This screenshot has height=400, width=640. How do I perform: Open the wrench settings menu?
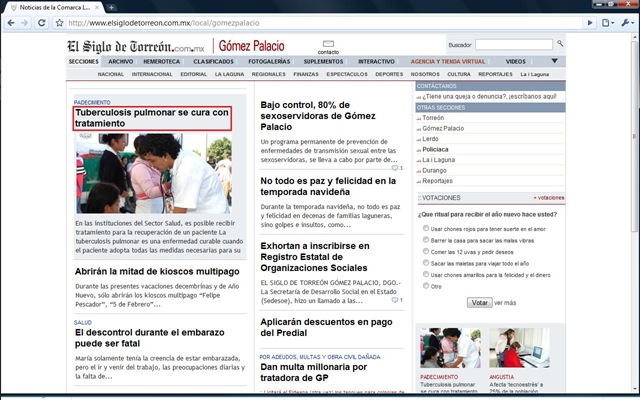coord(627,23)
